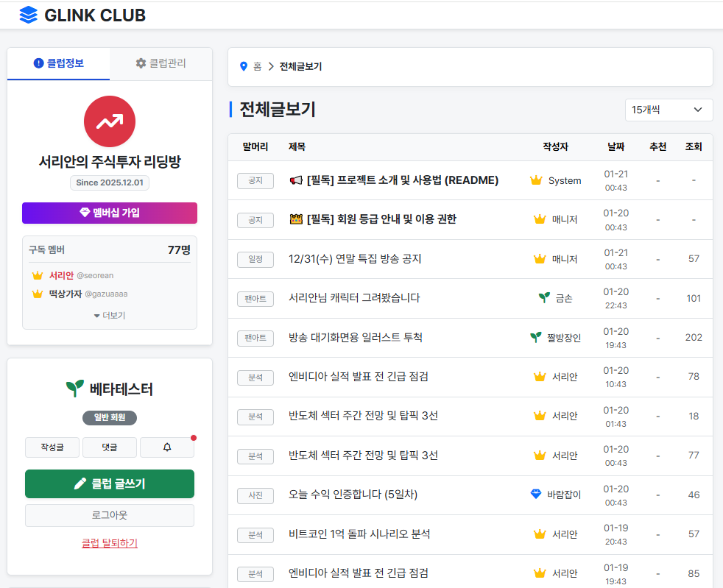Open the notification bell button
Viewport: 723px width, 588px height.
(167, 447)
